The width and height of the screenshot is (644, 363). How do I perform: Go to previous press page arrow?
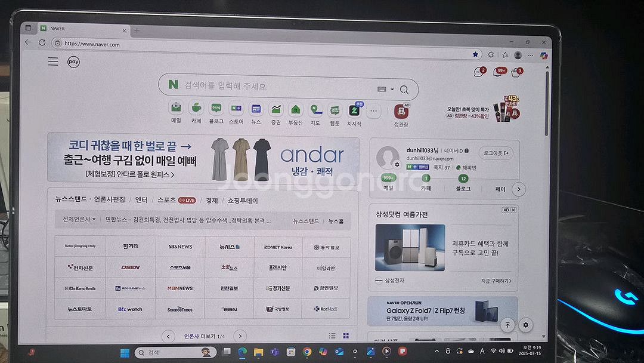(168, 337)
